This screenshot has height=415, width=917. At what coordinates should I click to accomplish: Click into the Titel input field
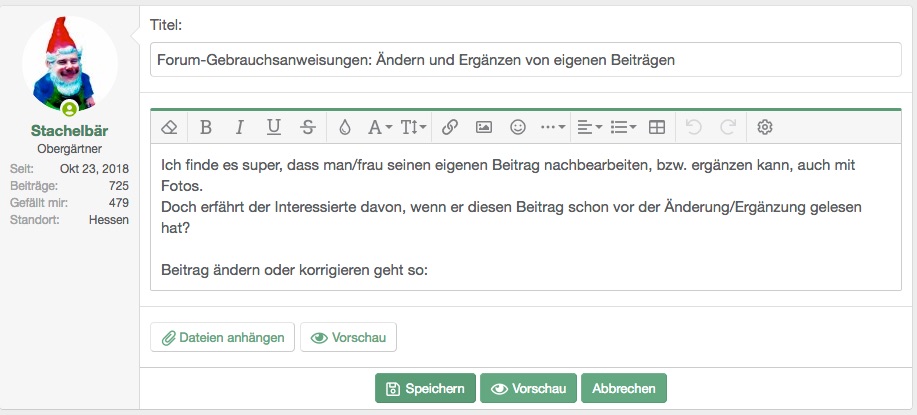[x=525, y=60]
